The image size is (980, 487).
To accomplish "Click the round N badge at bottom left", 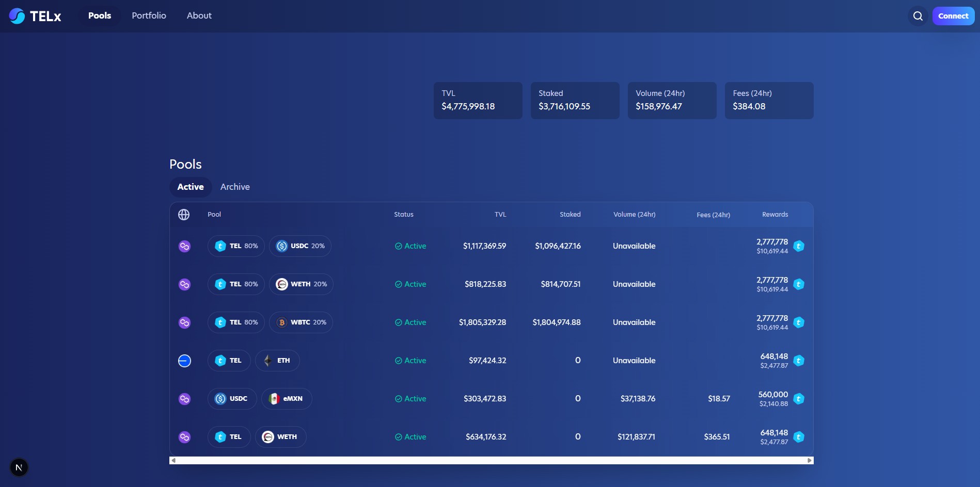I will (19, 467).
